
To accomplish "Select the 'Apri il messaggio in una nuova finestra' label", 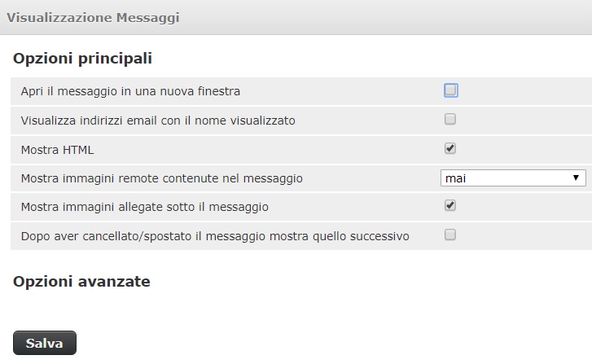I will (x=130, y=91).
